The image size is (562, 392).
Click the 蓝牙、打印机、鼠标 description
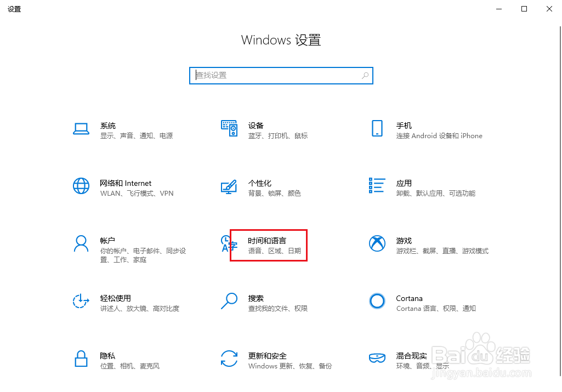click(278, 136)
